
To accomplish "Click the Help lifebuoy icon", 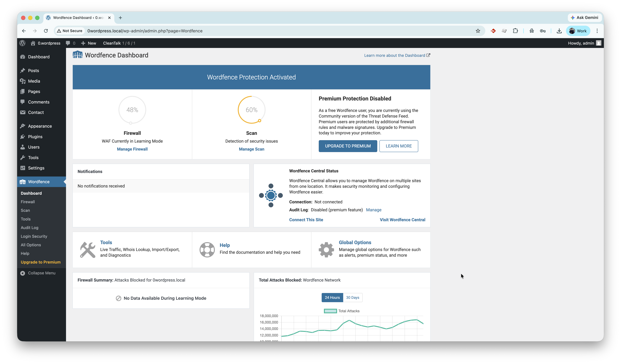I will tap(207, 250).
